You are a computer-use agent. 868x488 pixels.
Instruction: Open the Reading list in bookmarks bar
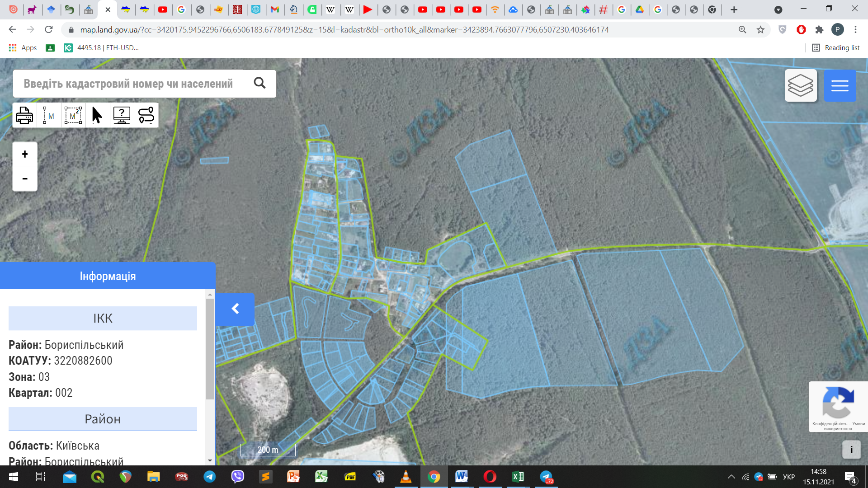tap(835, 48)
